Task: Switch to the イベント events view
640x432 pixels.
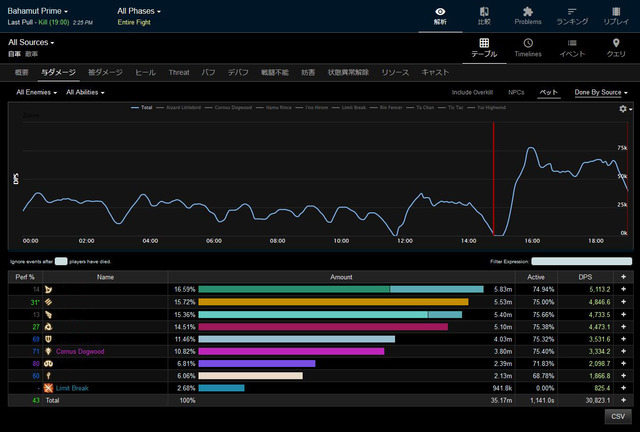Action: [572, 48]
